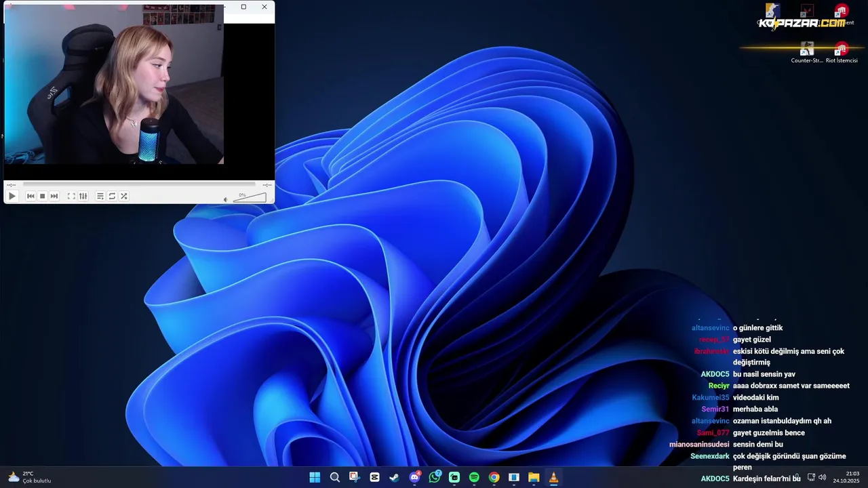This screenshot has width=868, height=488.
Task: Select the Counter-Str... desktop shortcut
Action: 807,53
